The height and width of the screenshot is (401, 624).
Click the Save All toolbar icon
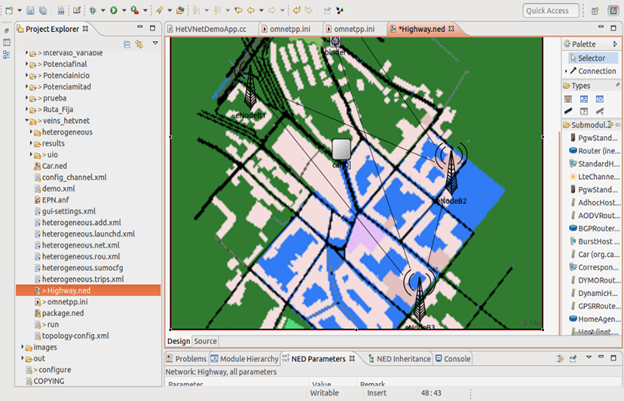click(43, 10)
